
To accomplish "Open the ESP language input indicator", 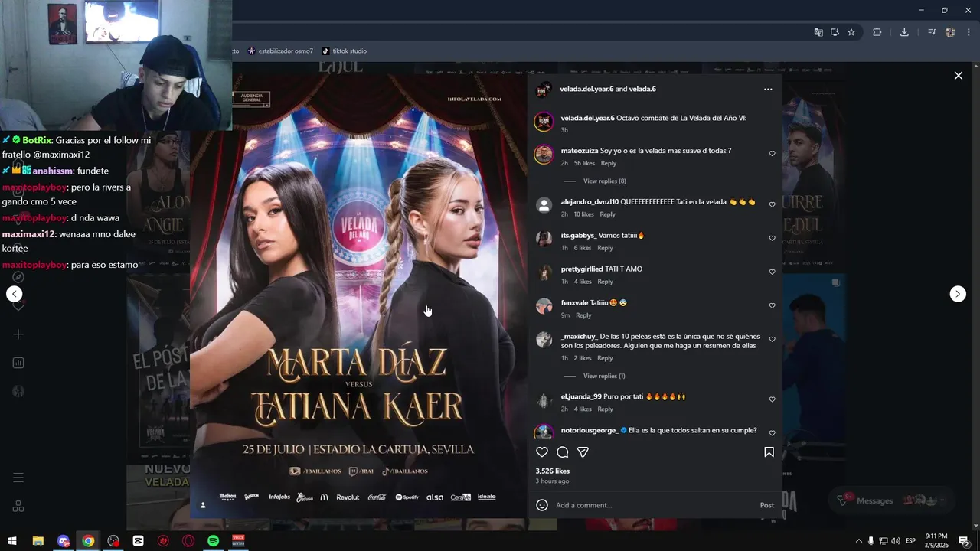I will coord(911,541).
